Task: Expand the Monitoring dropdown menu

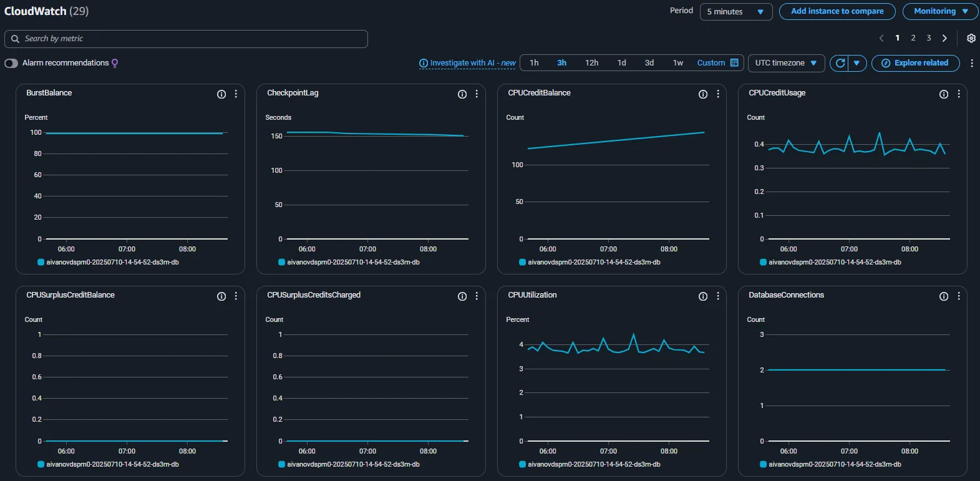Action: (x=940, y=11)
